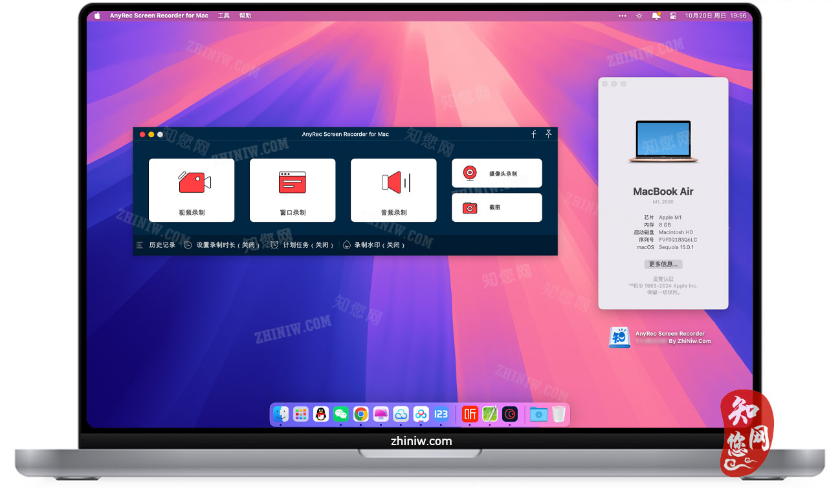
Task: Open the Apple menu
Action: pyautogui.click(x=98, y=16)
